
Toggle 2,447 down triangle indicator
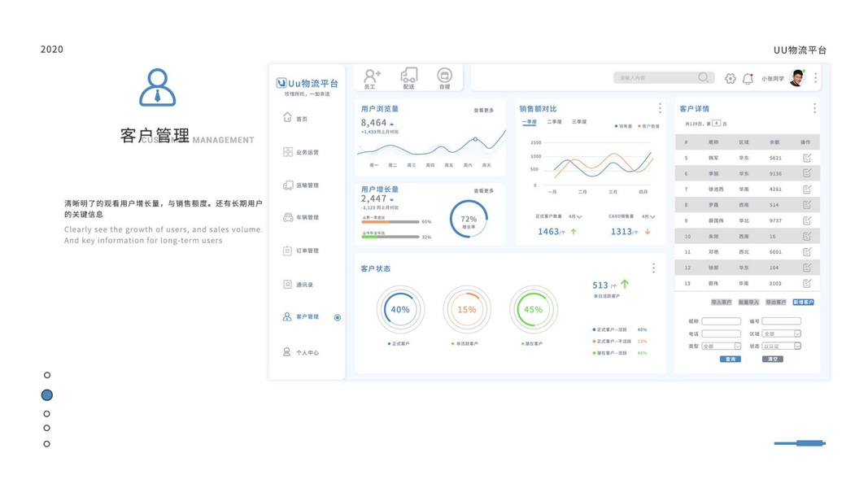[391, 200]
